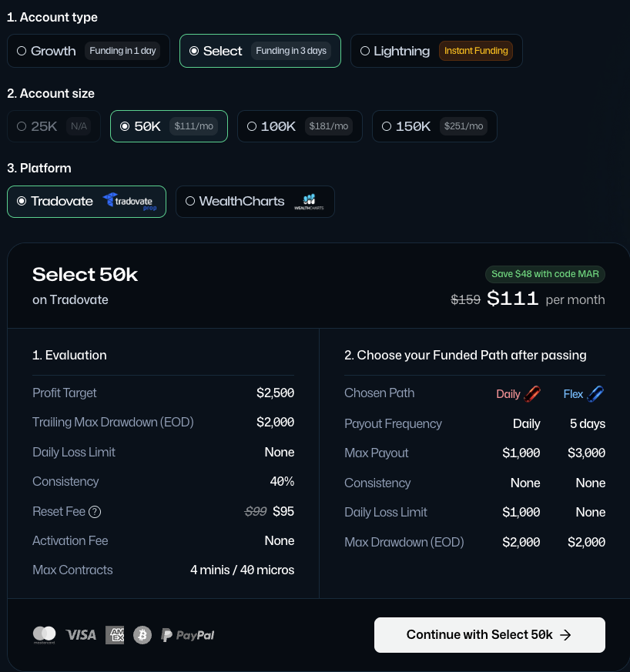This screenshot has height=672, width=630.
Task: Click the blue Flex path pill icon
Action: click(x=595, y=394)
